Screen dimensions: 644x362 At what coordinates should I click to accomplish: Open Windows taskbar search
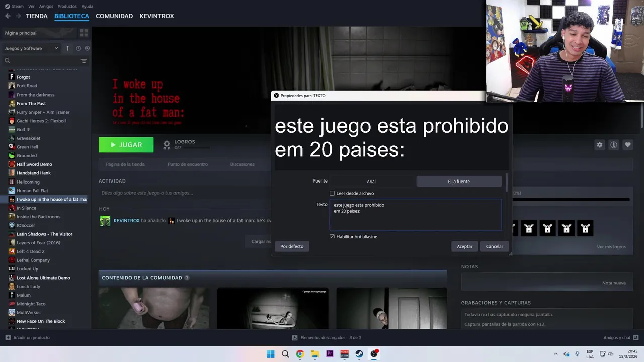[x=285, y=354]
